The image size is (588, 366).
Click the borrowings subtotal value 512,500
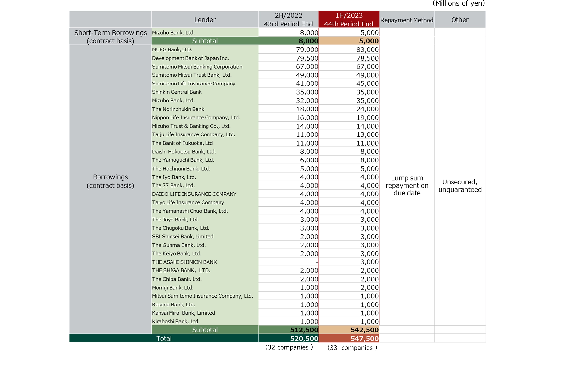[304, 330]
